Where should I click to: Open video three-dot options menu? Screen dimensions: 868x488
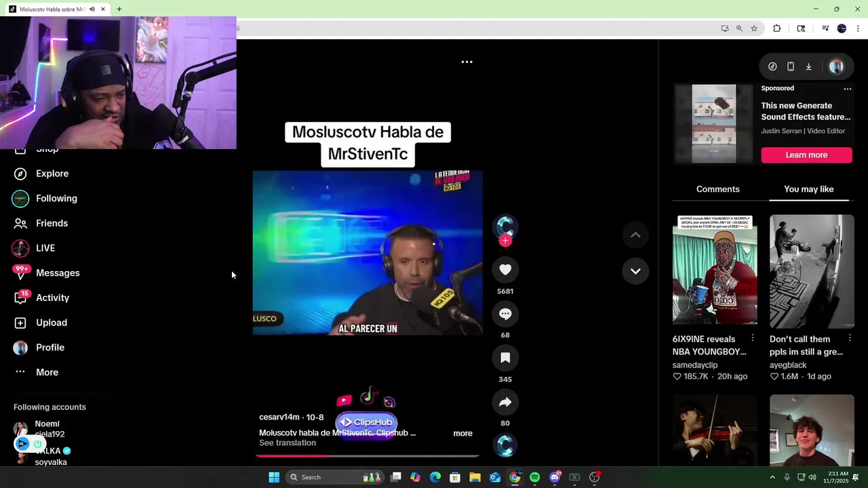tap(467, 62)
